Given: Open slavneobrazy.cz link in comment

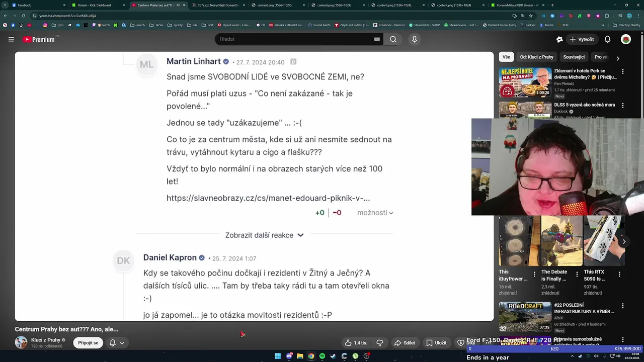Looking at the screenshot, I should click(x=268, y=198).
